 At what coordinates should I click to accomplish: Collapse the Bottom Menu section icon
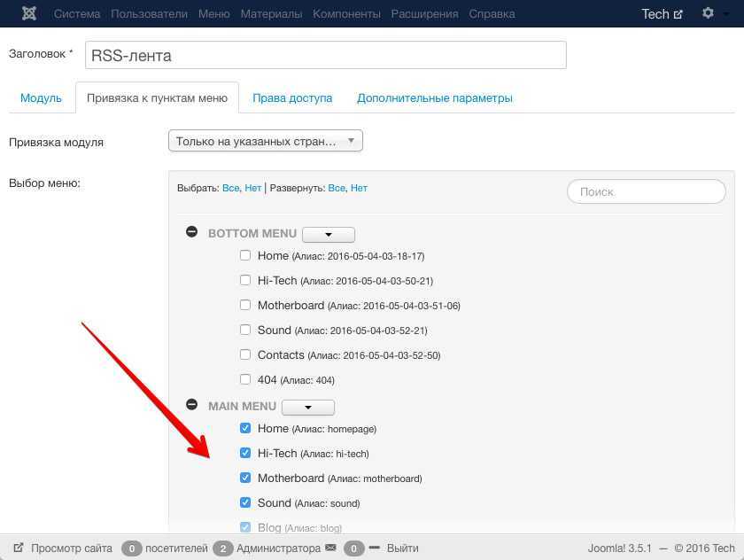[191, 232]
